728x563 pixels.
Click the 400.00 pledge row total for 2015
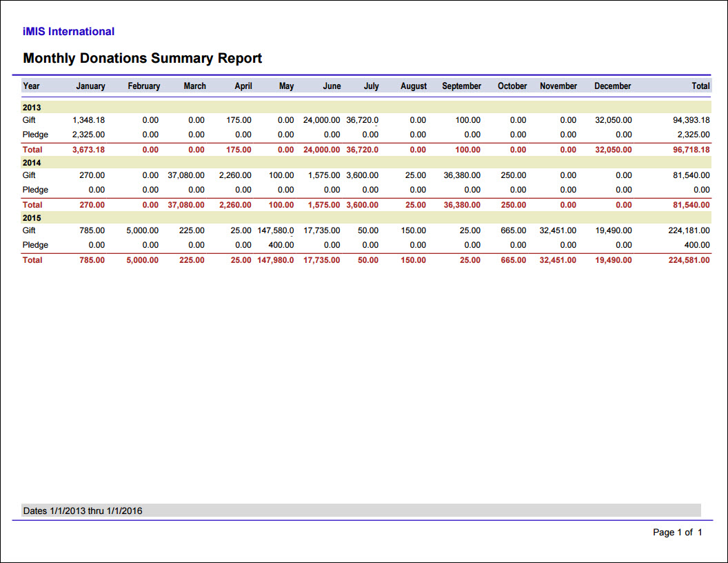click(697, 245)
